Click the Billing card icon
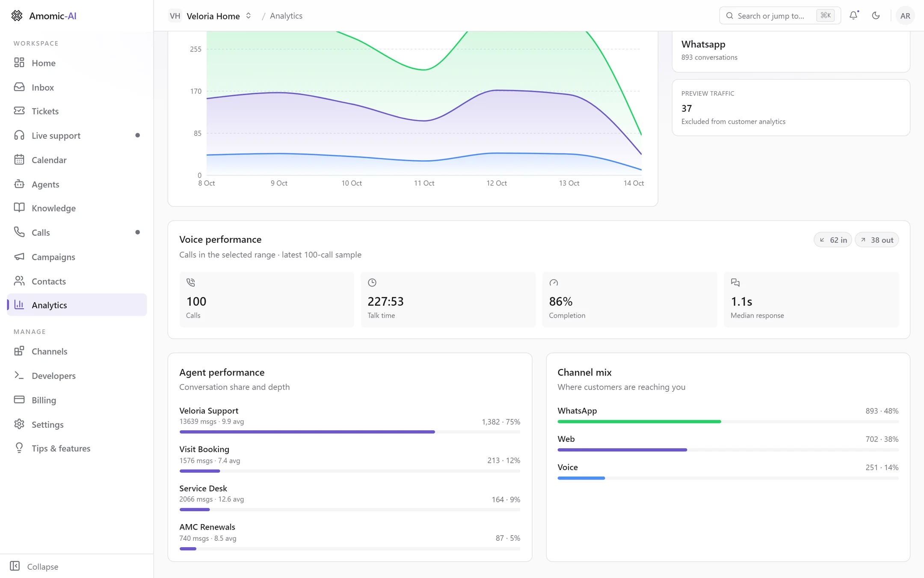The width and height of the screenshot is (924, 578). point(19,399)
